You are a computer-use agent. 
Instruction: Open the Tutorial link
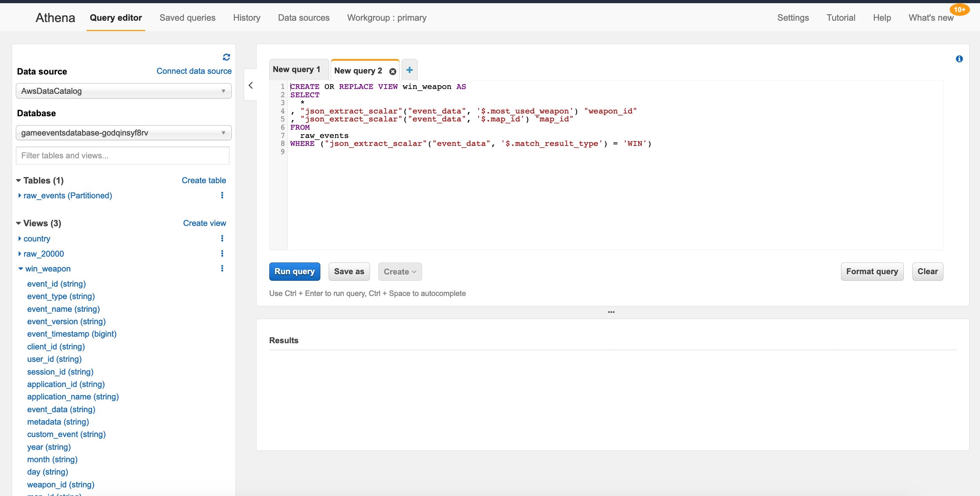tap(841, 18)
